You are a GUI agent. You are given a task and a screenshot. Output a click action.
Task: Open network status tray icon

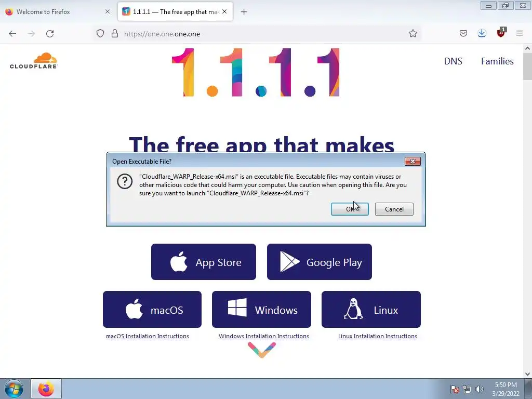467,389
